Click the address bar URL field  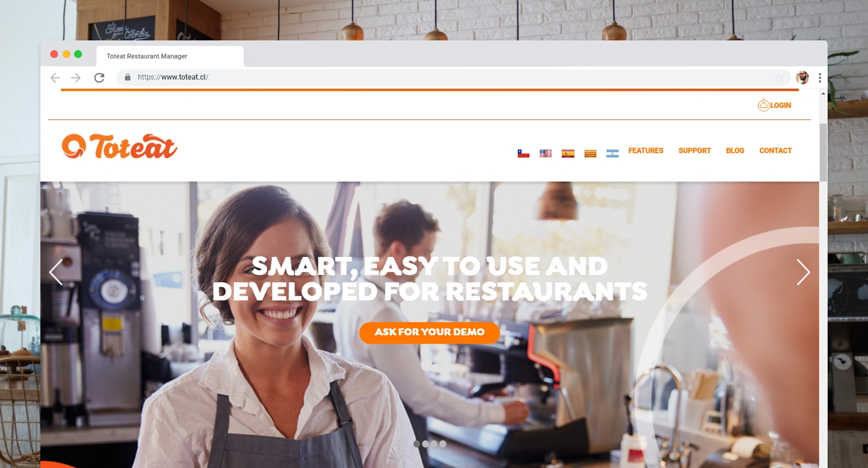pyautogui.click(x=452, y=77)
